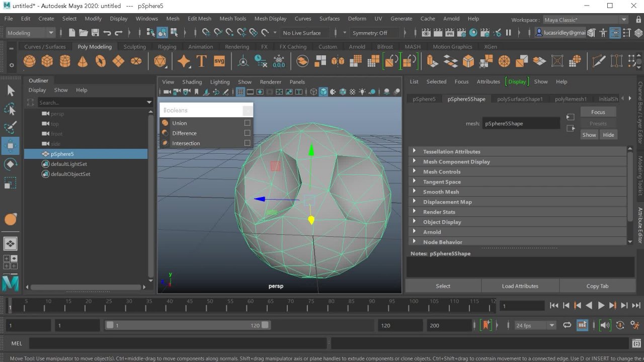This screenshot has height=362, width=644.
Task: Open the Mesh Tools menu
Action: pos(232,19)
